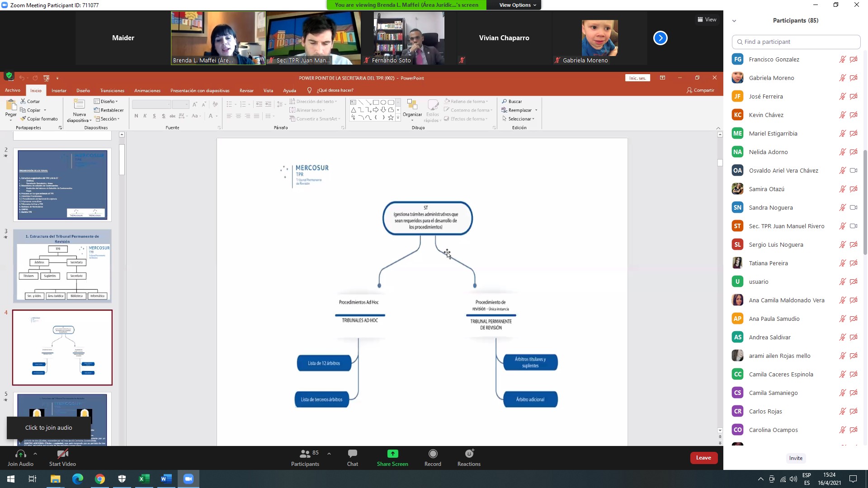Open Excel from the Windows taskbar
868x488 pixels.
[144, 479]
